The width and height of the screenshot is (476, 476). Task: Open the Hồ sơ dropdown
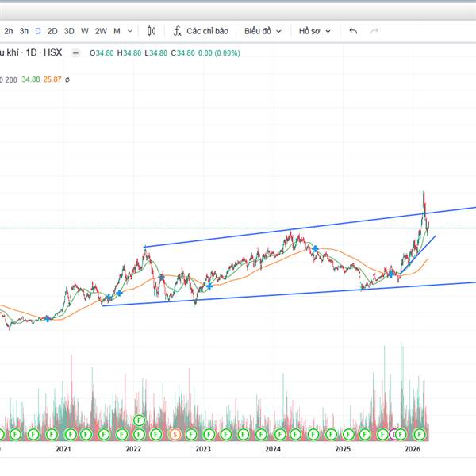click(314, 31)
